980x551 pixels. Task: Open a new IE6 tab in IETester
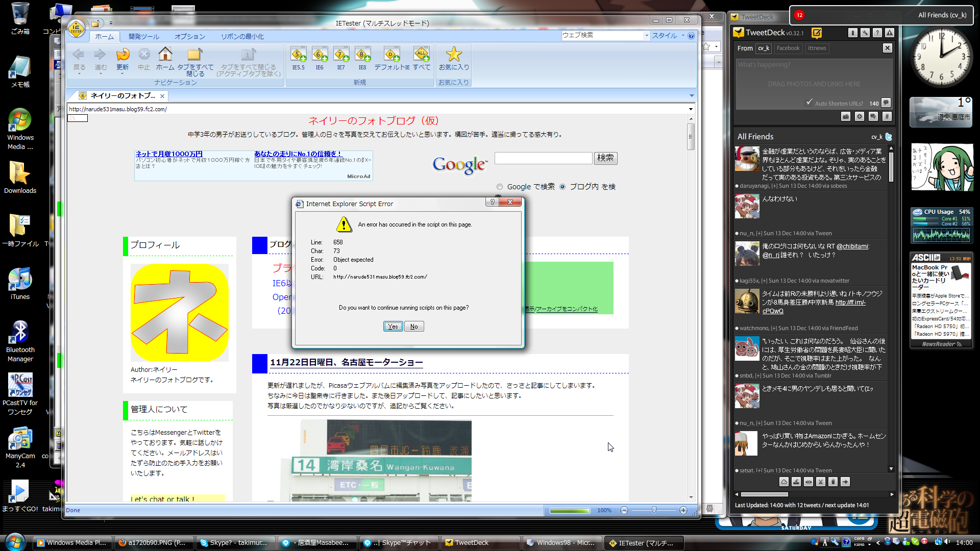coord(320,58)
